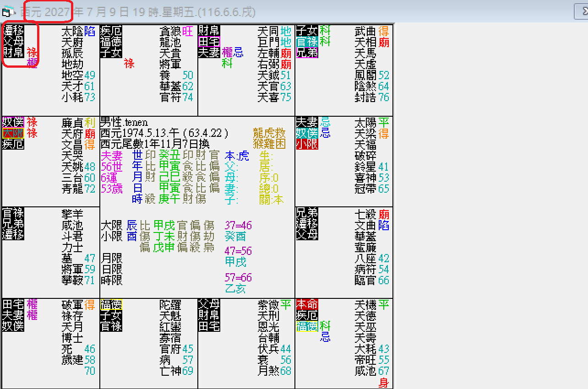Click the 6運 label in the center panel

tap(109, 177)
